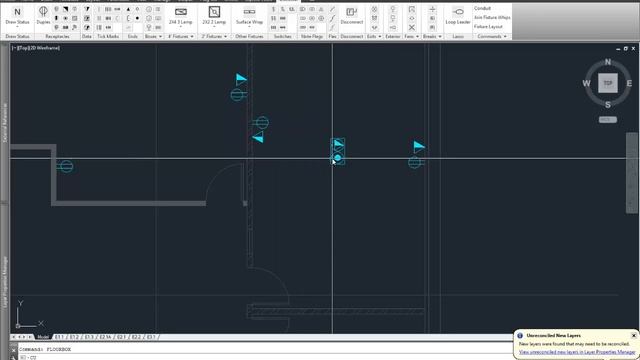Click the top icon in Exterior panel
The image size is (640, 360).
point(393,9)
